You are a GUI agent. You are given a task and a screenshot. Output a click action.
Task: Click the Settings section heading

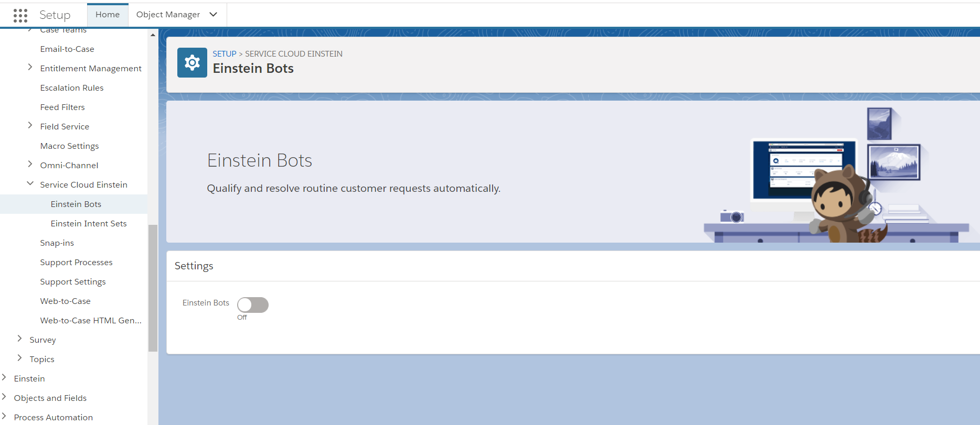point(194,266)
